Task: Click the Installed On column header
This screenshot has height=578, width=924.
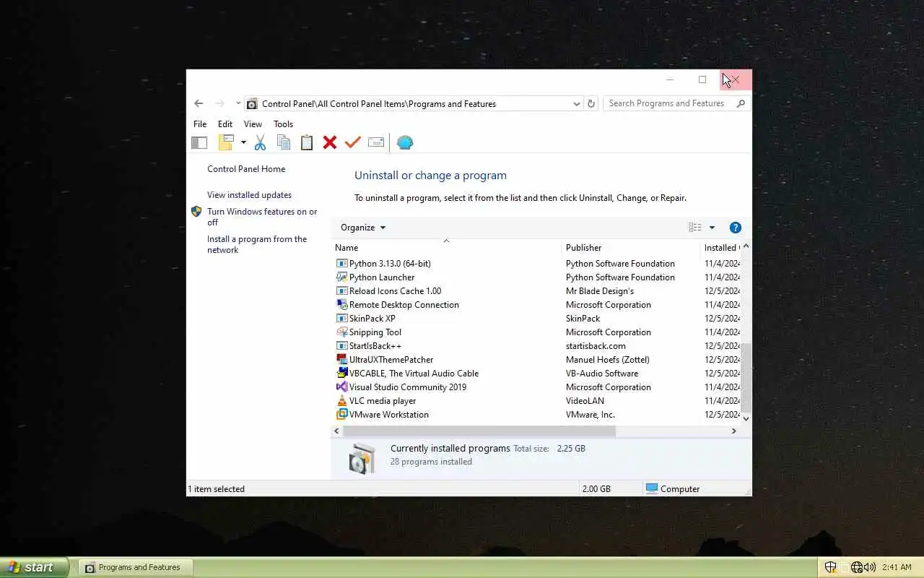Action: 720,248
